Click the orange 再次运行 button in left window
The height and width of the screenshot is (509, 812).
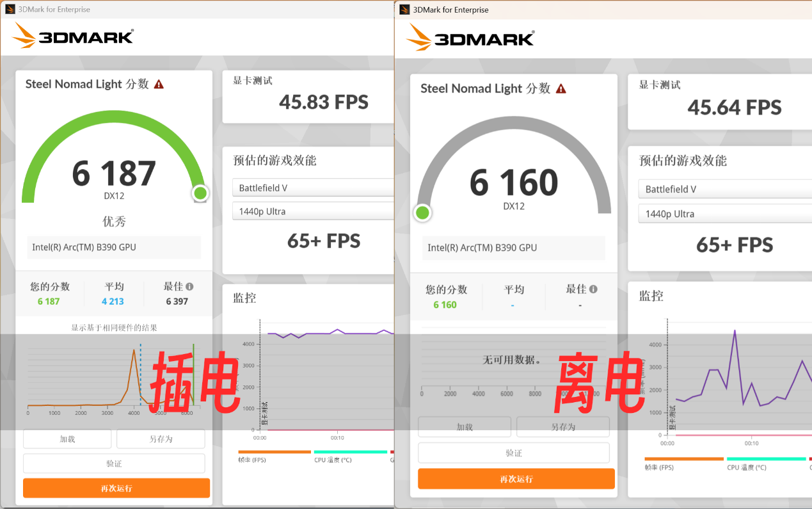(116, 488)
